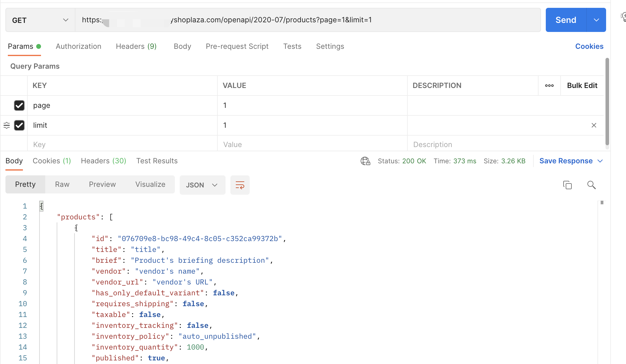Click Save Response

click(x=566, y=161)
